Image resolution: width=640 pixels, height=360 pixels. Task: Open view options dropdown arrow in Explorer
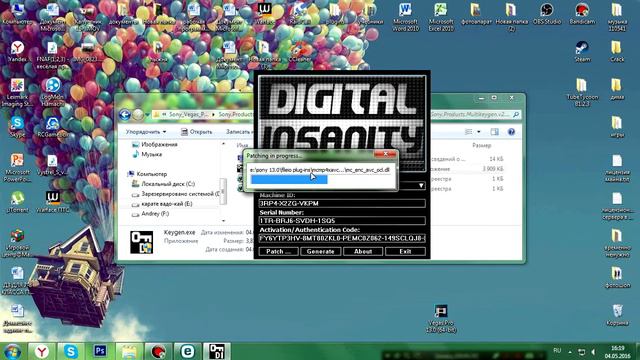click(x=479, y=132)
